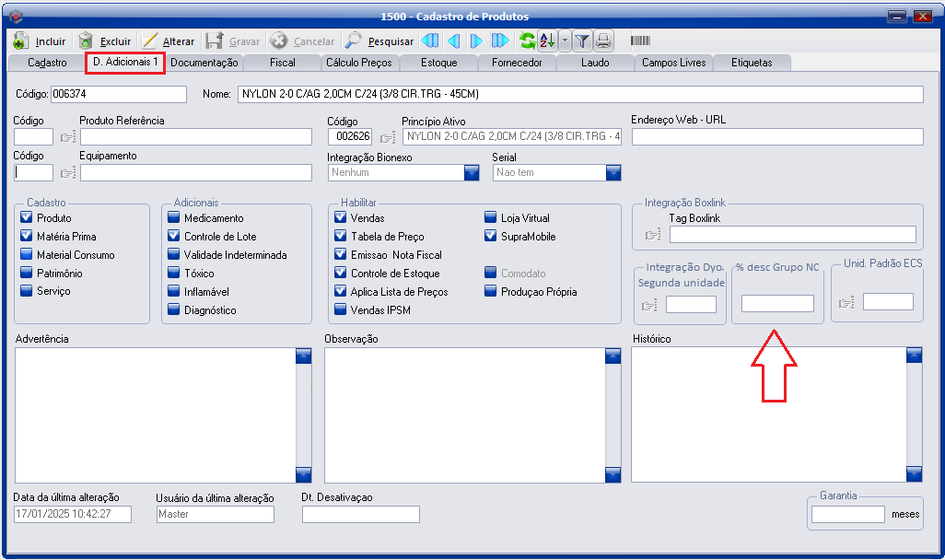Uncheck the Controle de Estoque checkbox
The width and height of the screenshot is (945, 560).
tap(341, 274)
